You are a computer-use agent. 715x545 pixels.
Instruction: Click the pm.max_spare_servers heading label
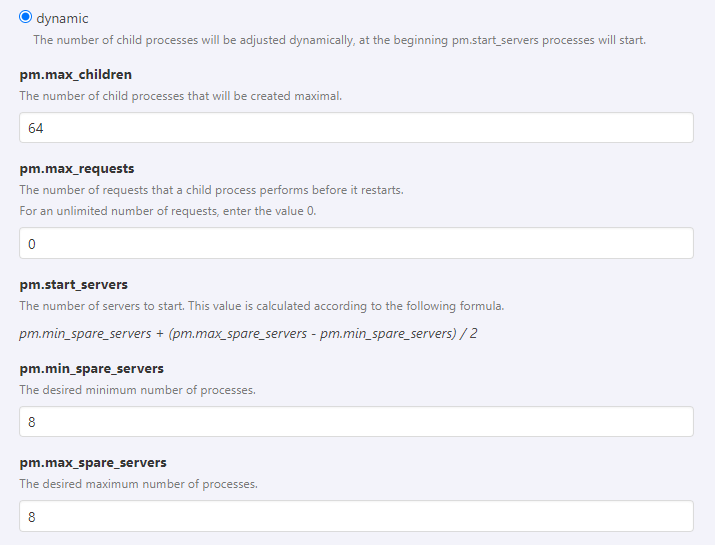point(93,462)
